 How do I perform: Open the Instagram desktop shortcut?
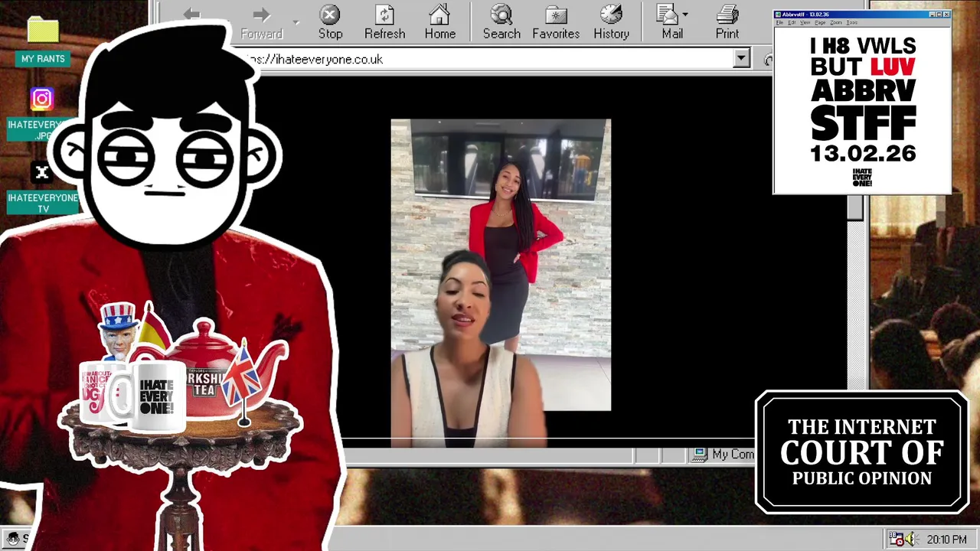coord(41,99)
